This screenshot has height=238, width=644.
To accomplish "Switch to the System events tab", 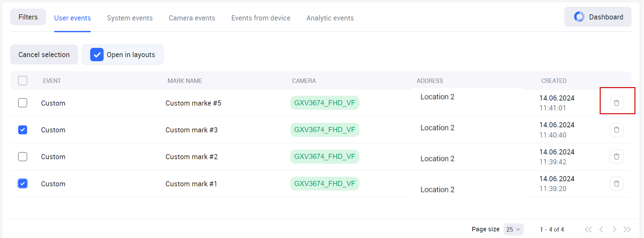I will [130, 18].
